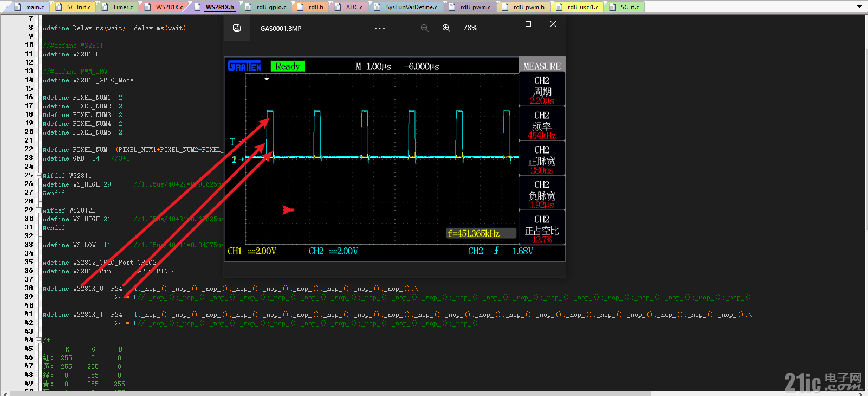The image size is (868, 396).
Task: Select the CH2 正脉宽 measurement panel
Action: tap(542, 159)
